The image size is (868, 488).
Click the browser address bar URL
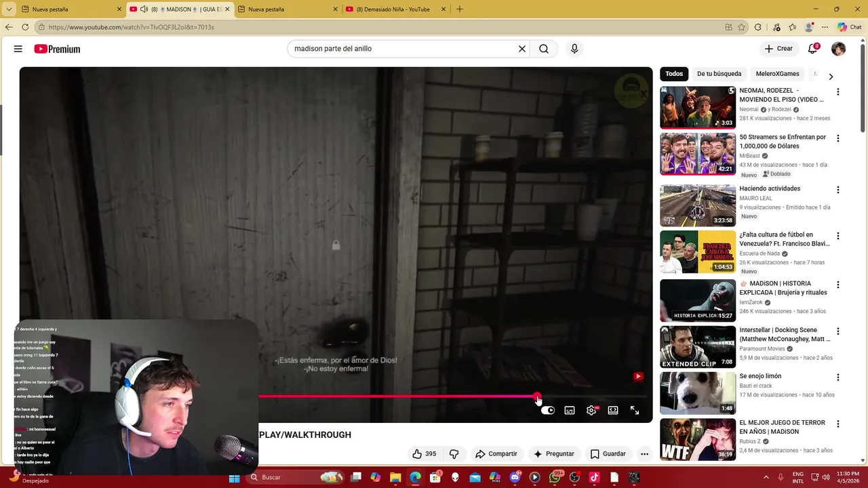coord(131,27)
